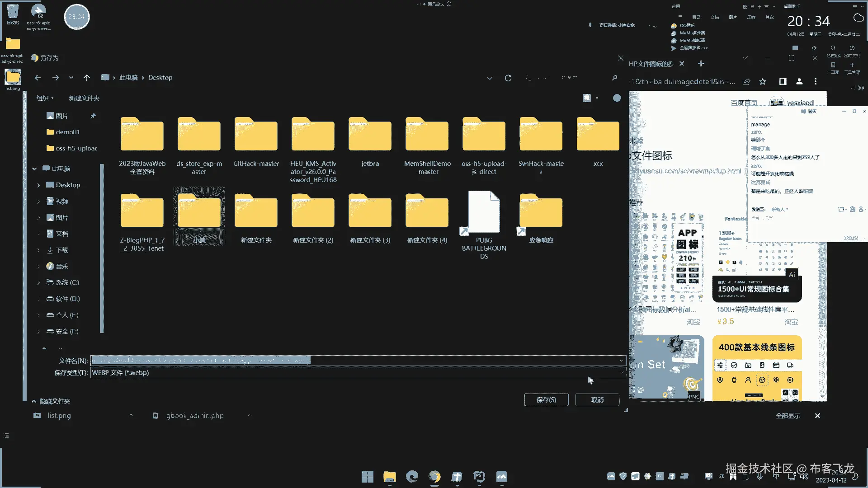
Task: Click the 保存(S) button
Action: 546,400
